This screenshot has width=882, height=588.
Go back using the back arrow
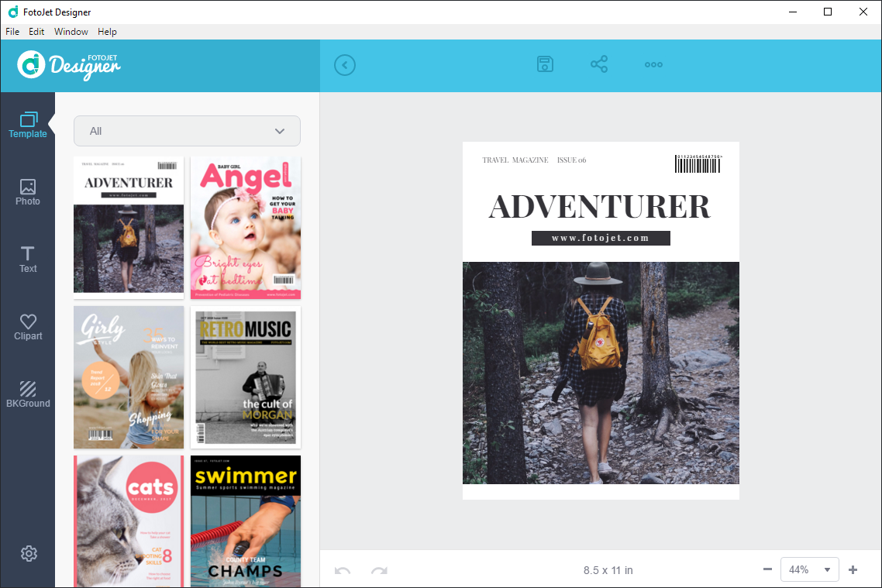[345, 65]
